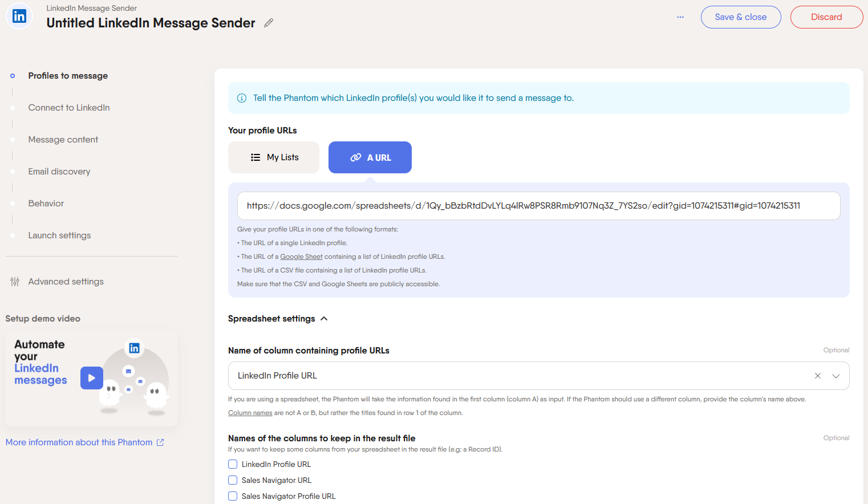Check the LinkedIn Profile URL checkbox
This screenshot has width=868, height=504.
(233, 464)
